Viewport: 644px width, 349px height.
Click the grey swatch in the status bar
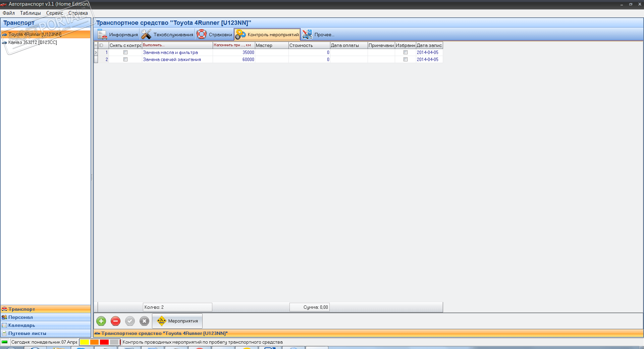click(x=114, y=342)
